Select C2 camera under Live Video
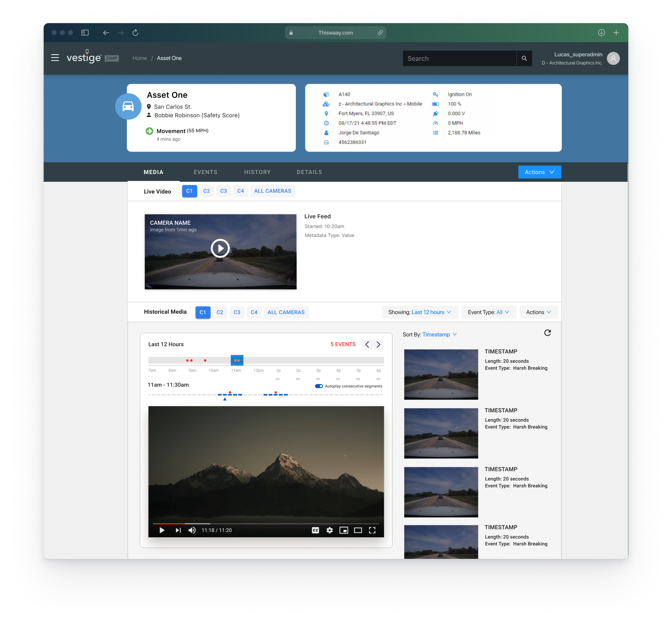This screenshot has width=672, height=623. click(206, 191)
